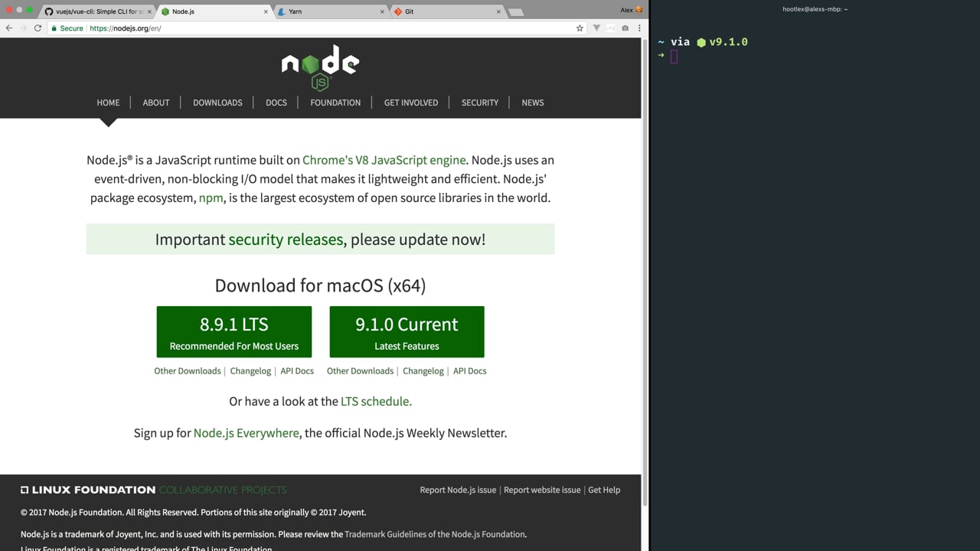The image size is (980, 551).
Task: Follow the Chrome's V8 JavaScript engine link
Action: (384, 160)
